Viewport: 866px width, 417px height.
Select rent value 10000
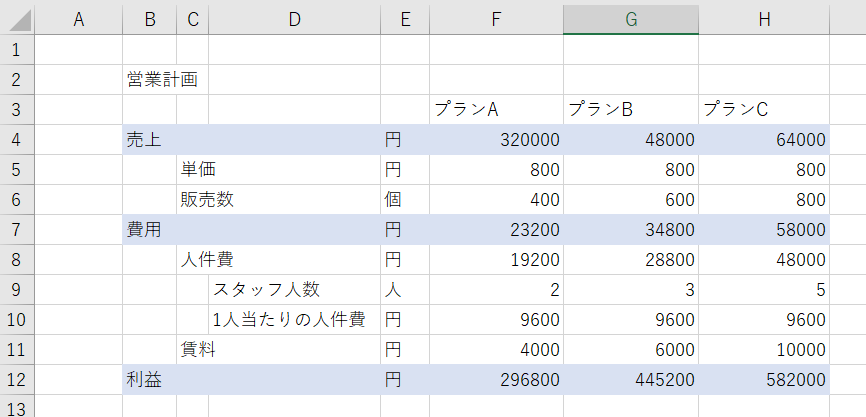764,349
